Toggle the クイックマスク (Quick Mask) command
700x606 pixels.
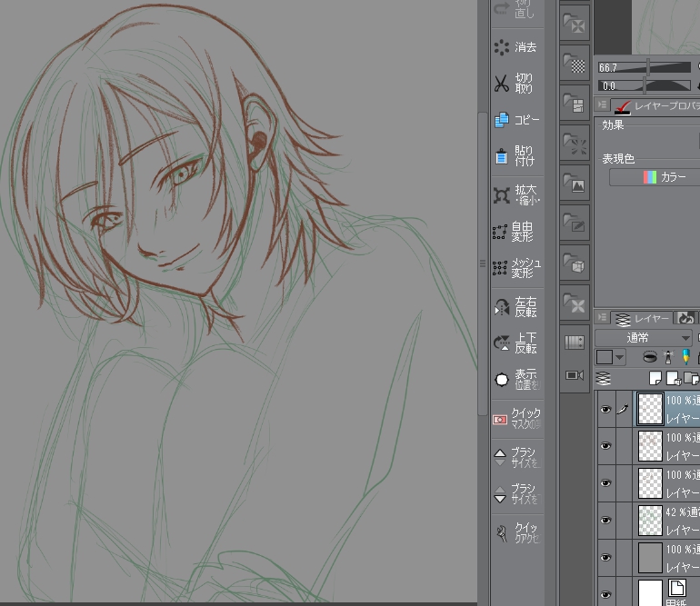pos(517,419)
